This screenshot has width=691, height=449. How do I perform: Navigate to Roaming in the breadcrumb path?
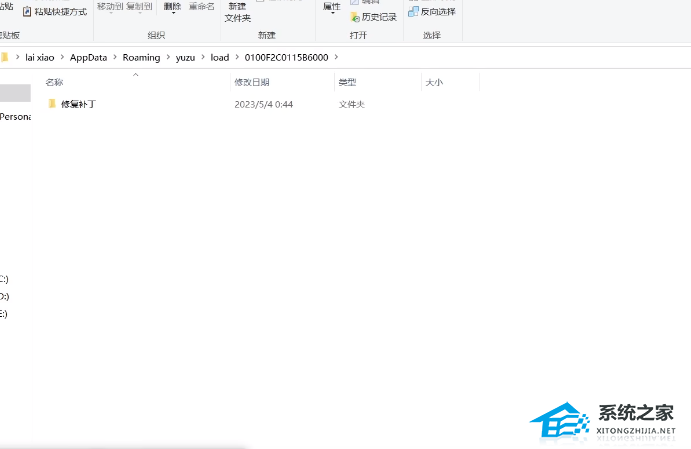[x=141, y=57]
